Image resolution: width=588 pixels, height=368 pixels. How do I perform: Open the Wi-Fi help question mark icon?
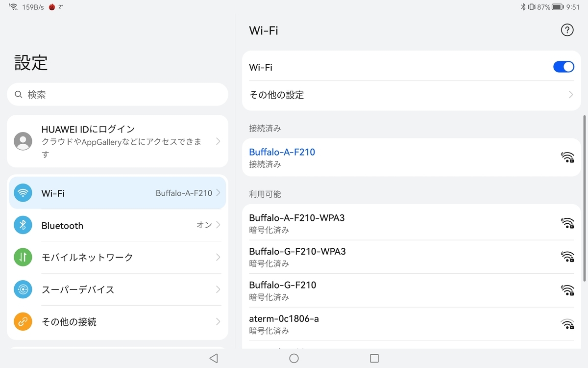[x=567, y=30]
